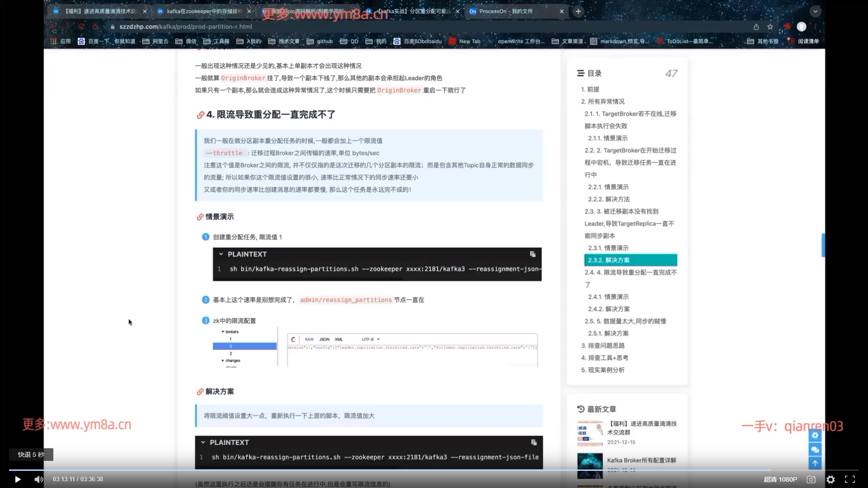Enter fullscreen video mode
This screenshot has width=868, height=488.
[850, 479]
